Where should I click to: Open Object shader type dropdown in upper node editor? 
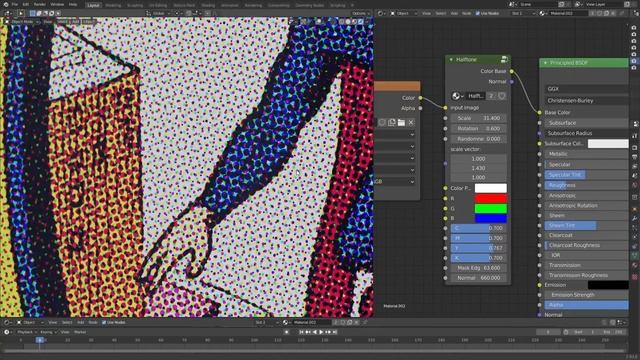404,13
